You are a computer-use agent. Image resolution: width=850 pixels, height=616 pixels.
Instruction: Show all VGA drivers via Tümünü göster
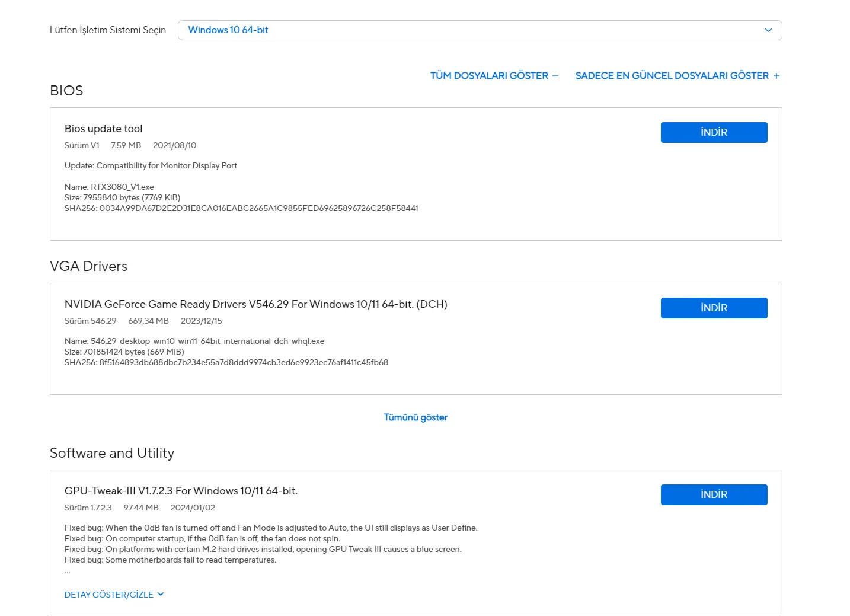point(416,417)
